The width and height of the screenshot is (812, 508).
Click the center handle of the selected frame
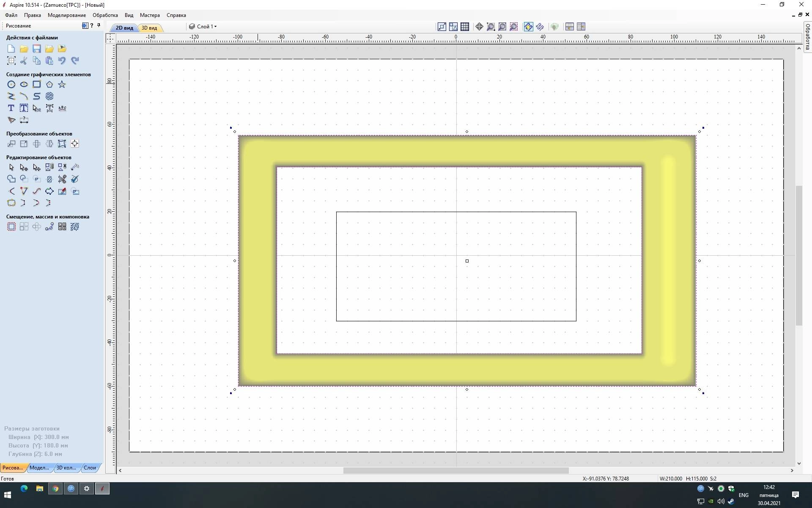(x=467, y=261)
